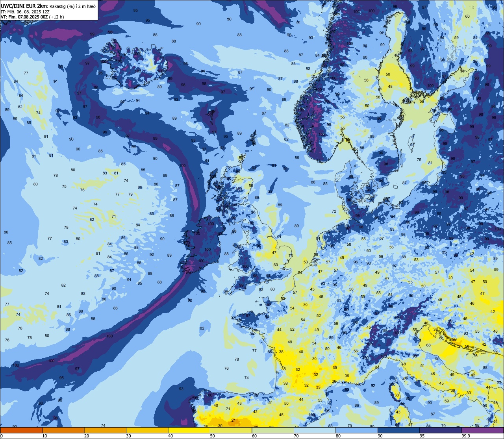
Task: Click the '99.9' legend scale label
Action: coord(466,436)
